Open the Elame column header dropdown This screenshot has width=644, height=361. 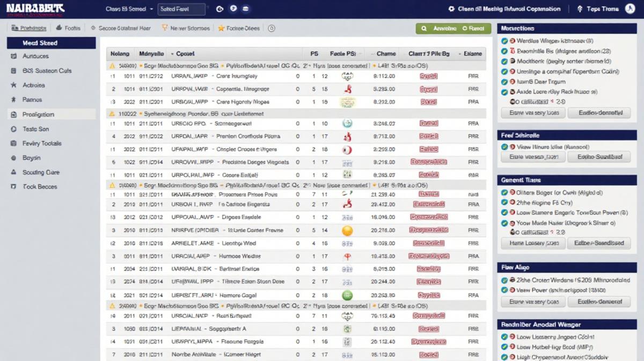(x=460, y=54)
